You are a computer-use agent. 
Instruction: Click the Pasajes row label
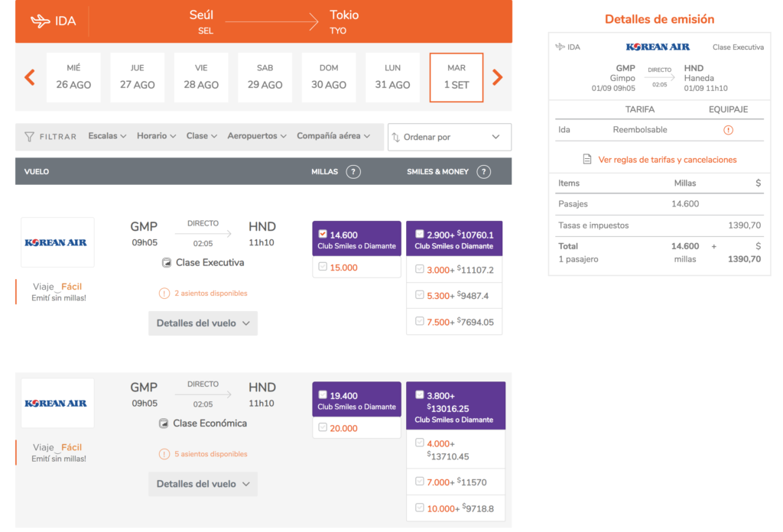[573, 204]
